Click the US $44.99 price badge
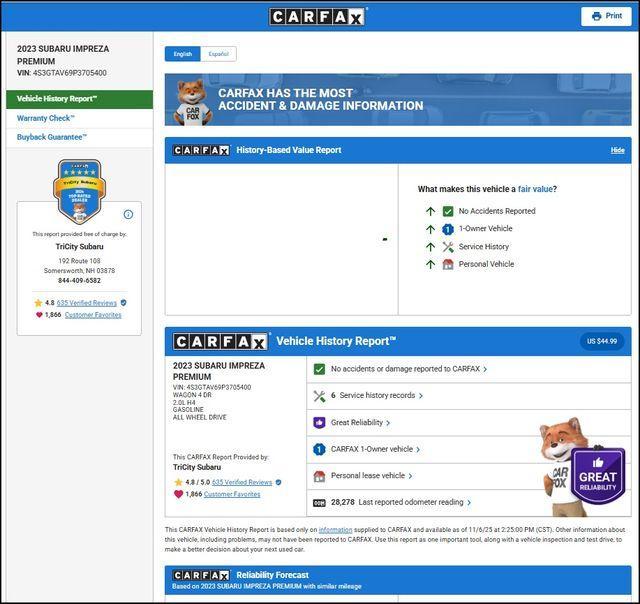The image size is (640, 604). tap(601, 341)
